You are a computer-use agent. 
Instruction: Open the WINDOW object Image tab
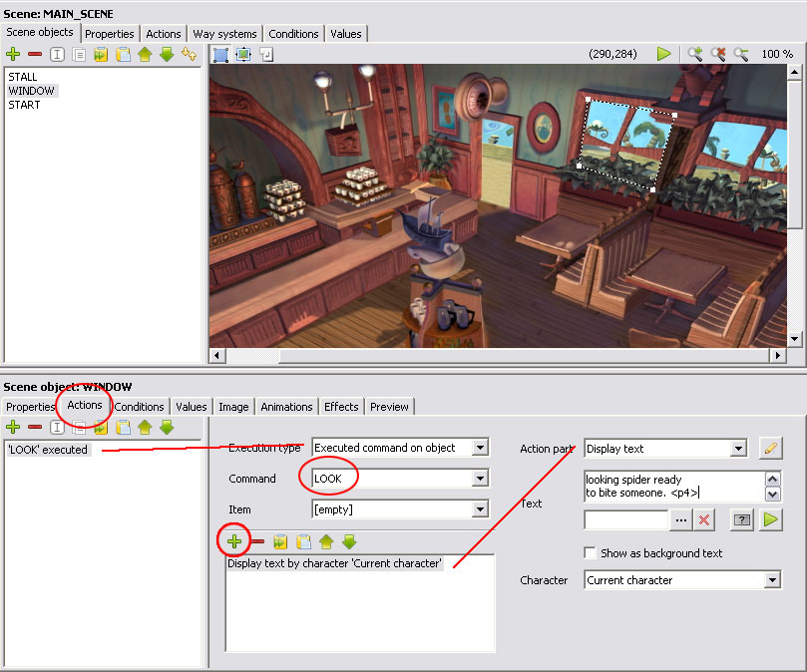pos(233,407)
